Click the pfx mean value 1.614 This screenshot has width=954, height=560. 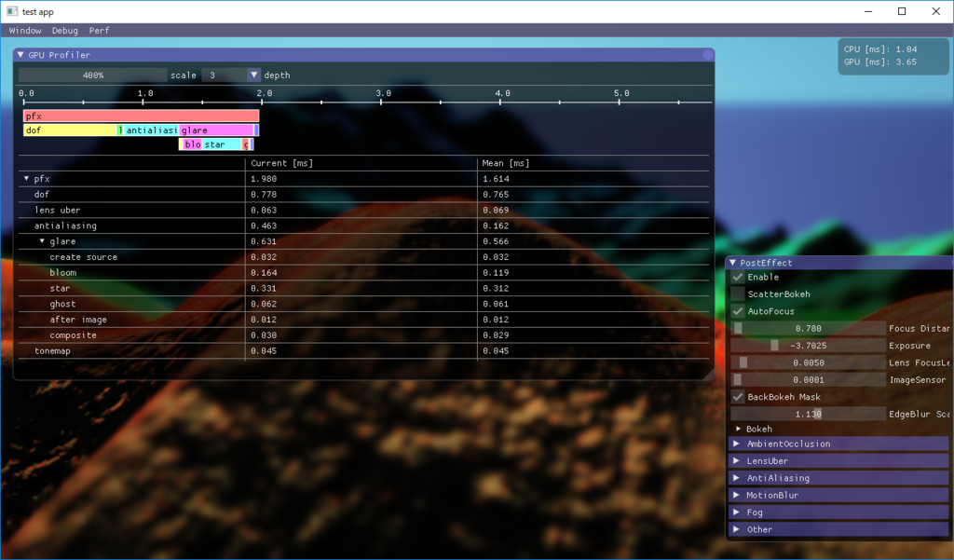[x=496, y=179]
